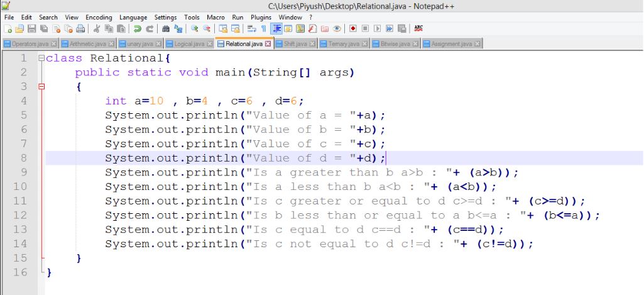Switch to the Operators.java tab

(x=30, y=43)
